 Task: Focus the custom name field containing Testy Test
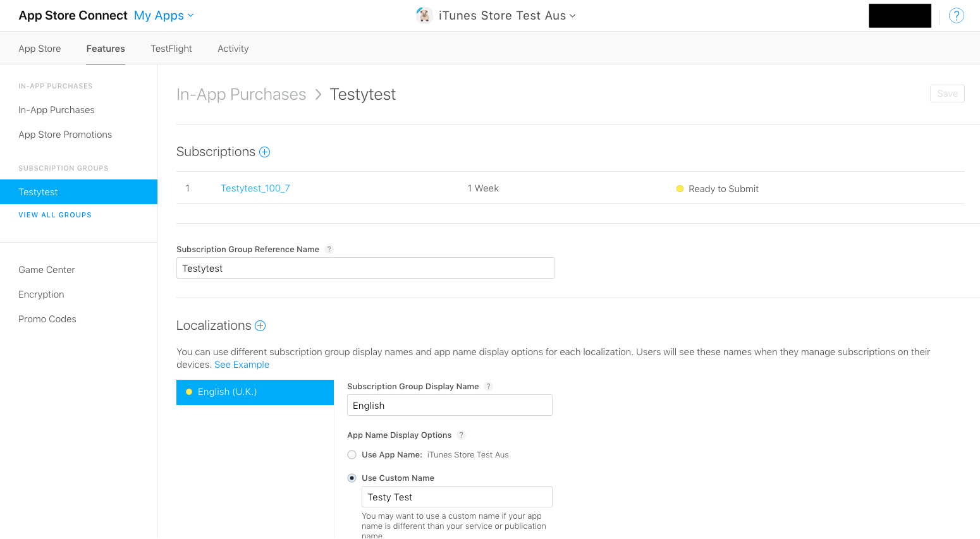tap(457, 497)
